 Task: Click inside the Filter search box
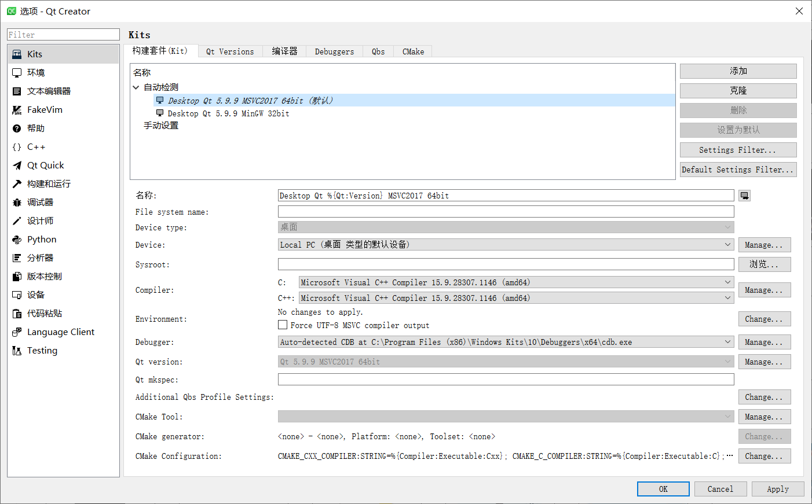click(x=63, y=34)
